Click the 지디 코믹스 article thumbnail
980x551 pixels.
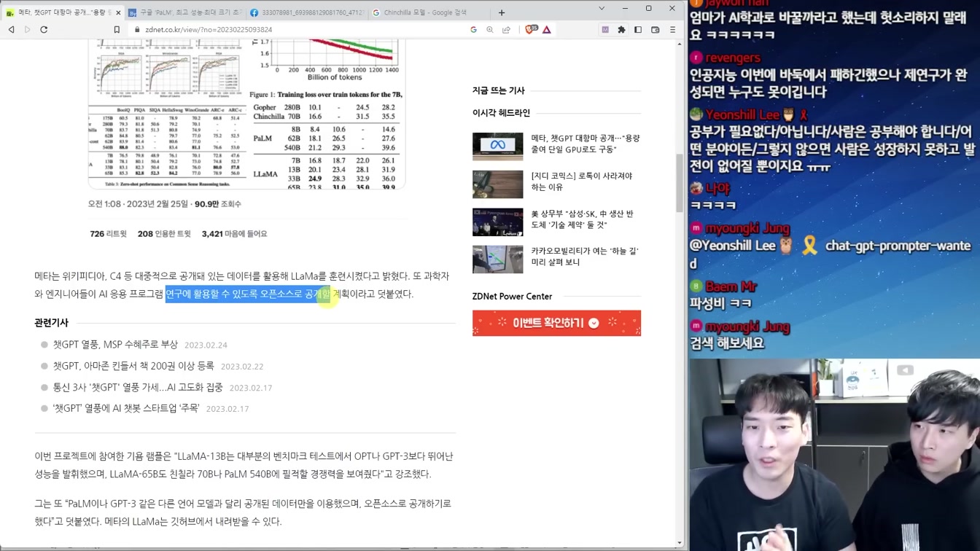(498, 184)
